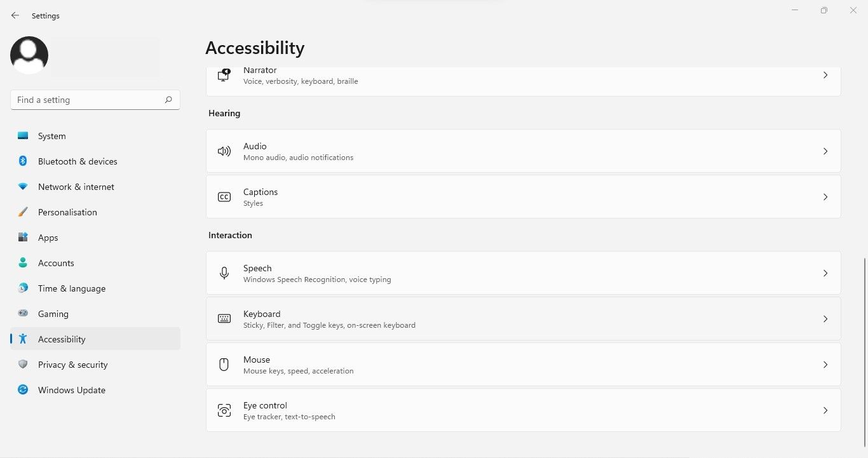Expand the Captions row chevron

pyautogui.click(x=825, y=197)
